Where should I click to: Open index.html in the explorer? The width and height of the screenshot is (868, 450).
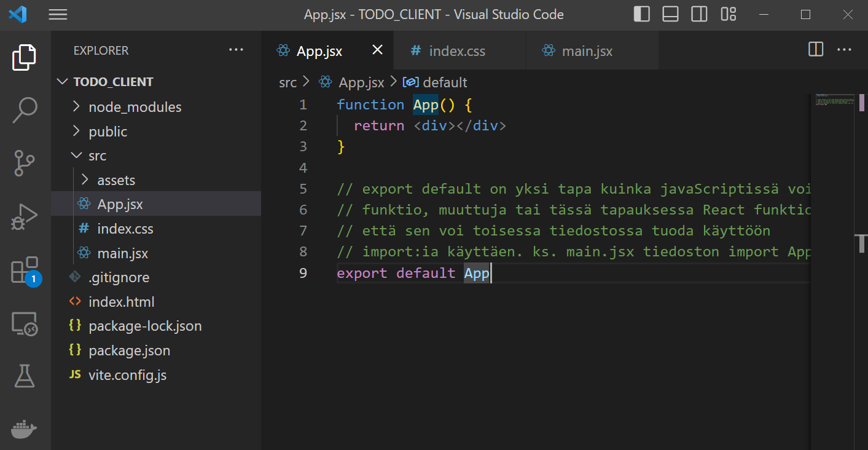coord(156,302)
